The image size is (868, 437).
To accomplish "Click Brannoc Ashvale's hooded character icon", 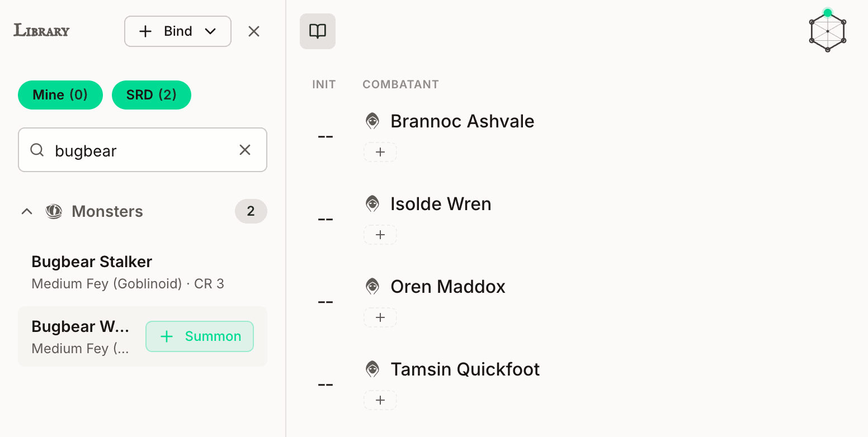I will [372, 121].
